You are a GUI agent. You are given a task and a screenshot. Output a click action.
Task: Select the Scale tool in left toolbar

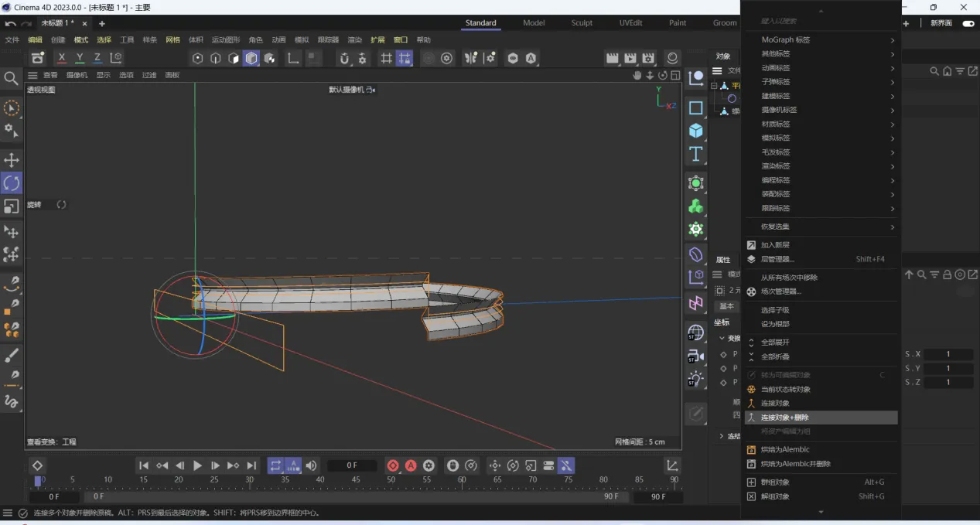click(12, 206)
